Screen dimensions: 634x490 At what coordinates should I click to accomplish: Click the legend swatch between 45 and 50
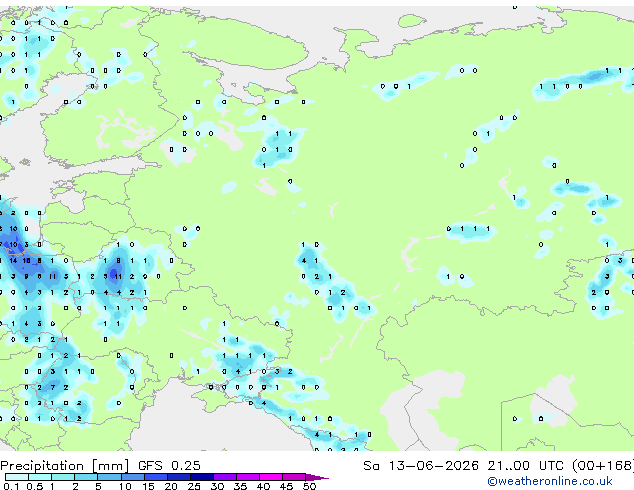point(294,477)
